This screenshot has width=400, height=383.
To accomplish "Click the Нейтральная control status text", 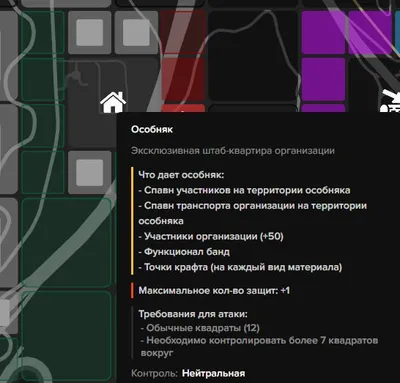I will 213,373.
